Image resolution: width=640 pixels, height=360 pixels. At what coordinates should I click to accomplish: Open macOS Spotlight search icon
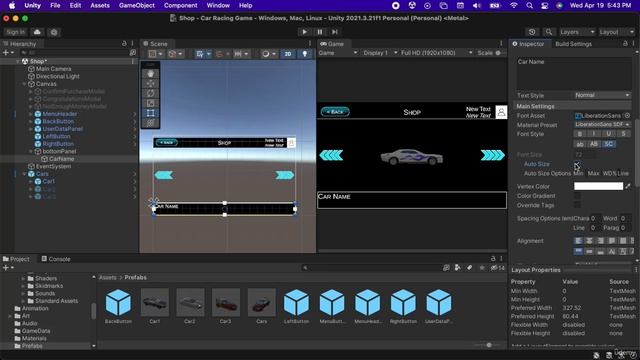(x=529, y=5)
